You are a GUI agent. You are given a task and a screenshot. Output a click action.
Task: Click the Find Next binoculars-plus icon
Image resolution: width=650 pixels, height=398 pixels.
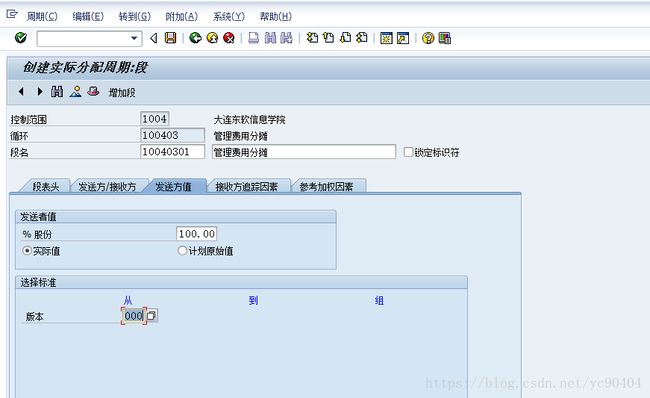coord(286,38)
